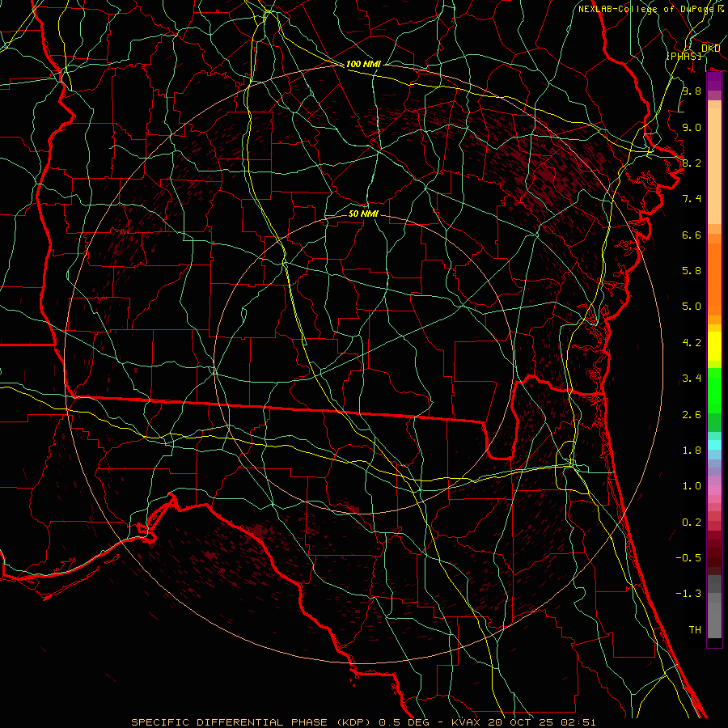
Task: Click the 6.6 scale value label
Action: pyautogui.click(x=691, y=235)
